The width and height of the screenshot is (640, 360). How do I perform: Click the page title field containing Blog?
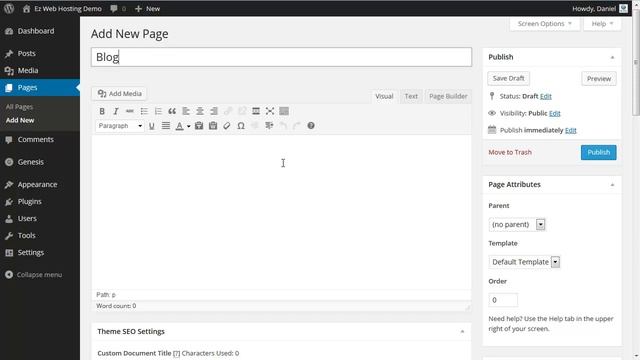coord(281,57)
